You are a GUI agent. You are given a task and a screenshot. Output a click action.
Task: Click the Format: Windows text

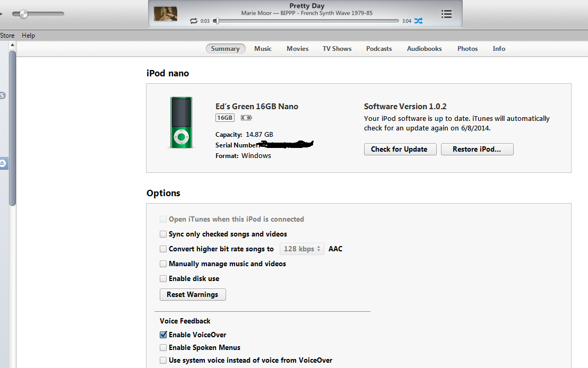click(x=243, y=155)
